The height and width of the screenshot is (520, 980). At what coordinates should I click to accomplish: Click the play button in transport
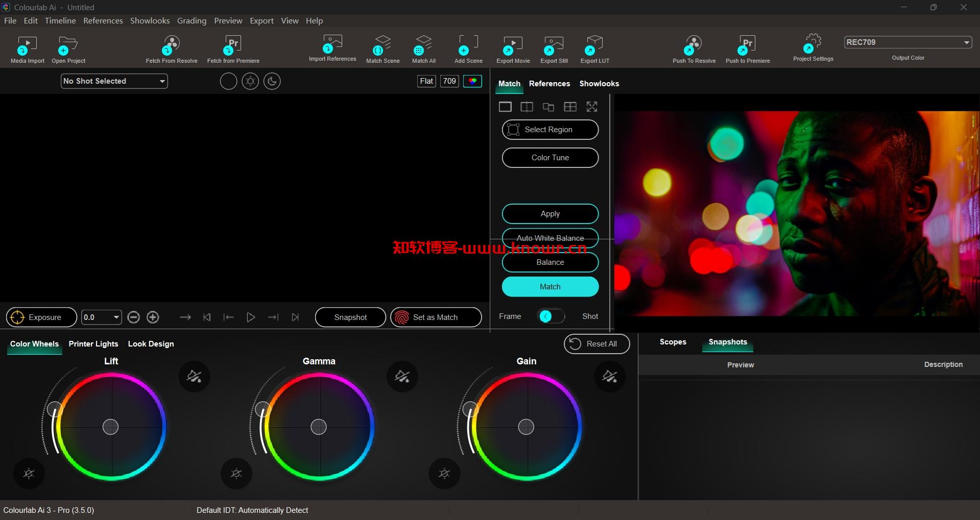(251, 317)
